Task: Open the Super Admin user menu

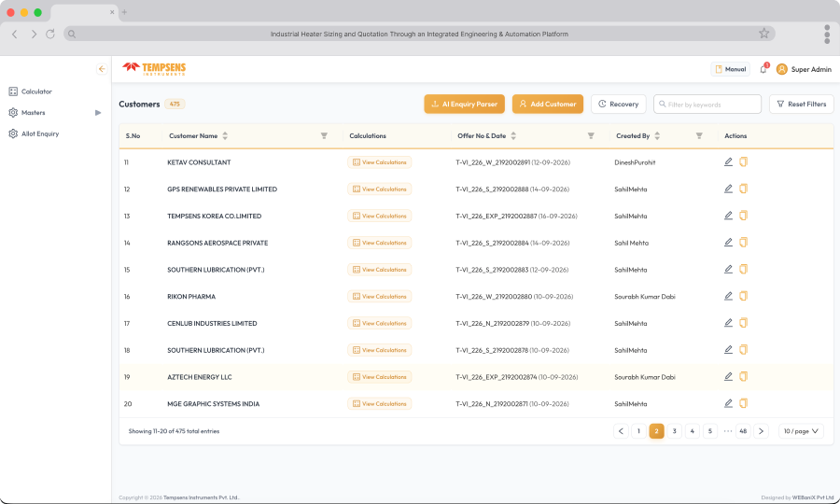Action: (x=804, y=69)
